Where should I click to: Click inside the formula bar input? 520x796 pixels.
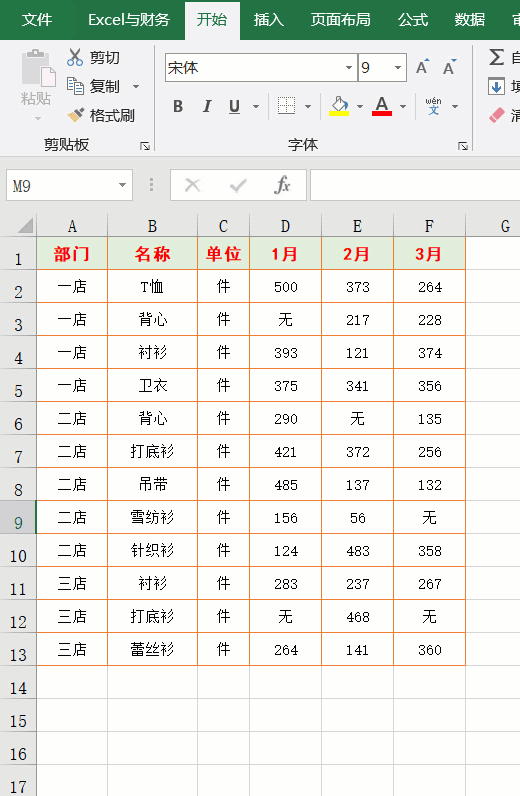click(x=415, y=185)
